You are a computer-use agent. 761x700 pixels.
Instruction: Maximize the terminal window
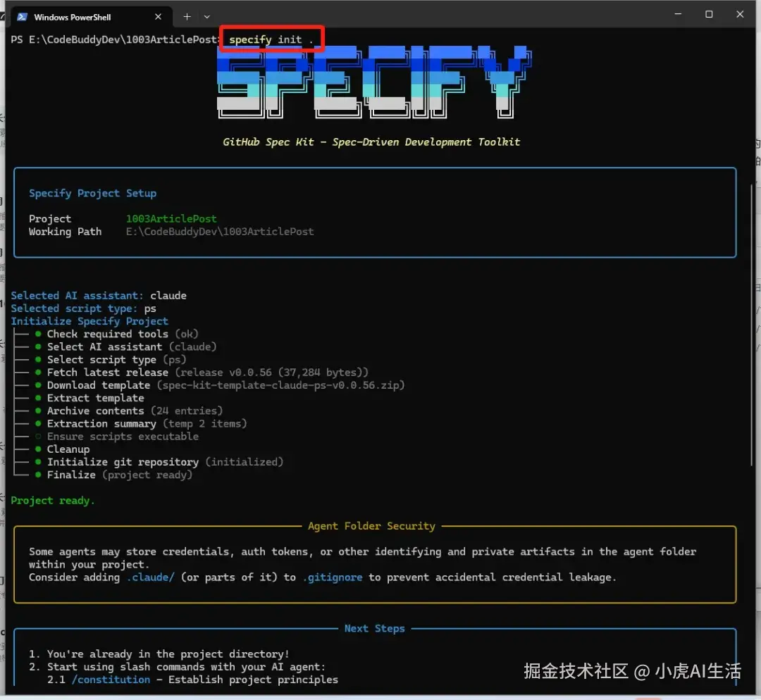click(709, 14)
